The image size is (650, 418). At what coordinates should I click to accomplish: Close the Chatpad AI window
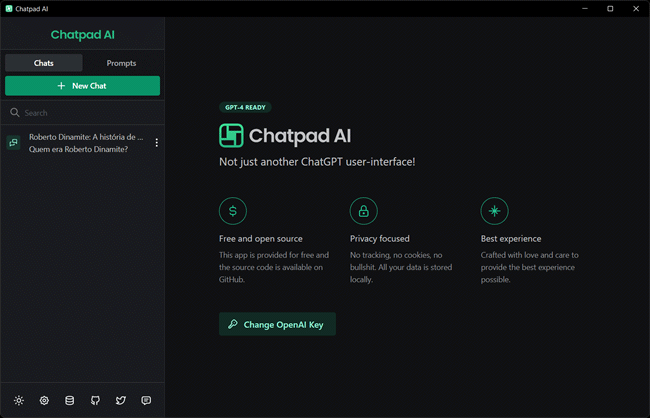point(636,8)
